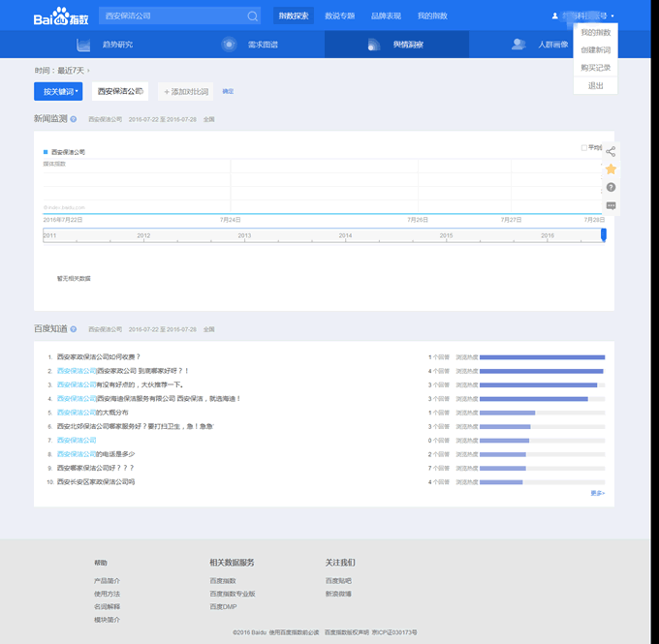The image size is (659, 644).
Task: Open question 7 titled only 西安保洁公司
Action: [77, 440]
